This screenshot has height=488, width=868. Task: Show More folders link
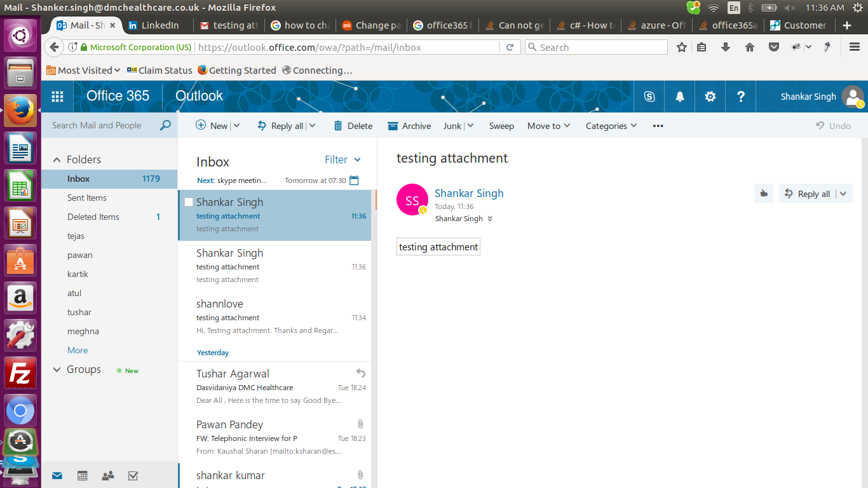(x=78, y=350)
